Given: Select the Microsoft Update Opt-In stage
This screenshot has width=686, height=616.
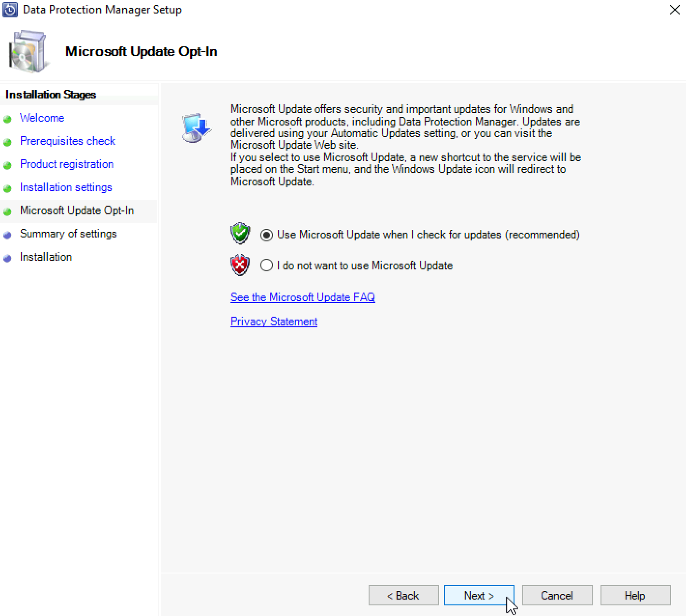Looking at the screenshot, I should tap(77, 210).
